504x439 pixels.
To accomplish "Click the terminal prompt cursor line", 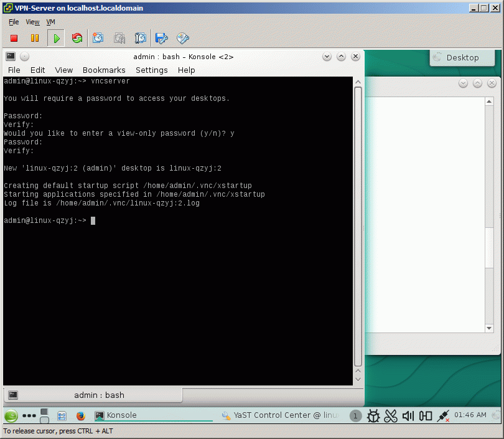I will coord(50,220).
